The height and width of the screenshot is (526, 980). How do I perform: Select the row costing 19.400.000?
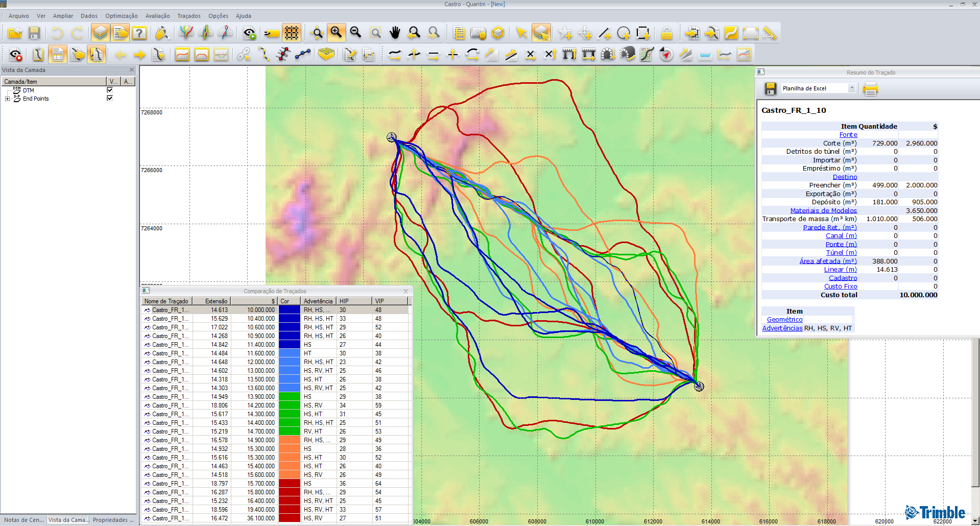click(276, 510)
